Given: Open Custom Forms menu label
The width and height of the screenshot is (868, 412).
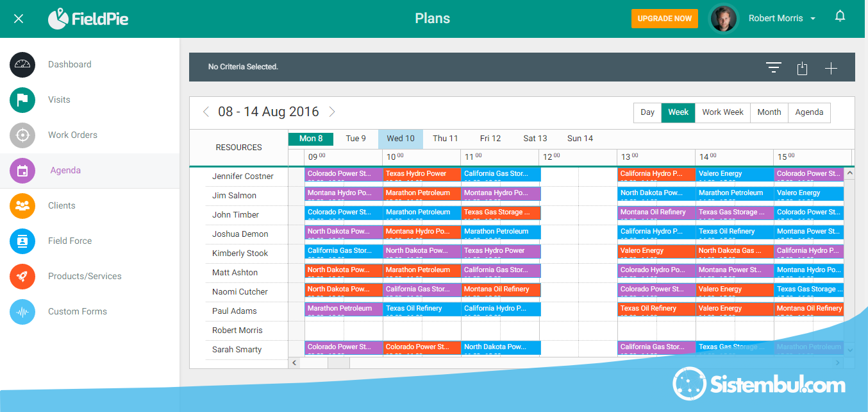Looking at the screenshot, I should pos(78,311).
